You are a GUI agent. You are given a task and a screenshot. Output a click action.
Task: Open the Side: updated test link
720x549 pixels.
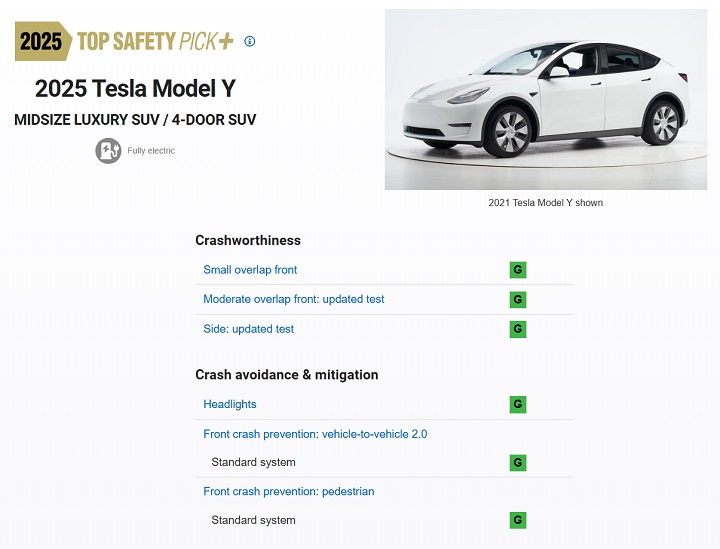click(248, 329)
